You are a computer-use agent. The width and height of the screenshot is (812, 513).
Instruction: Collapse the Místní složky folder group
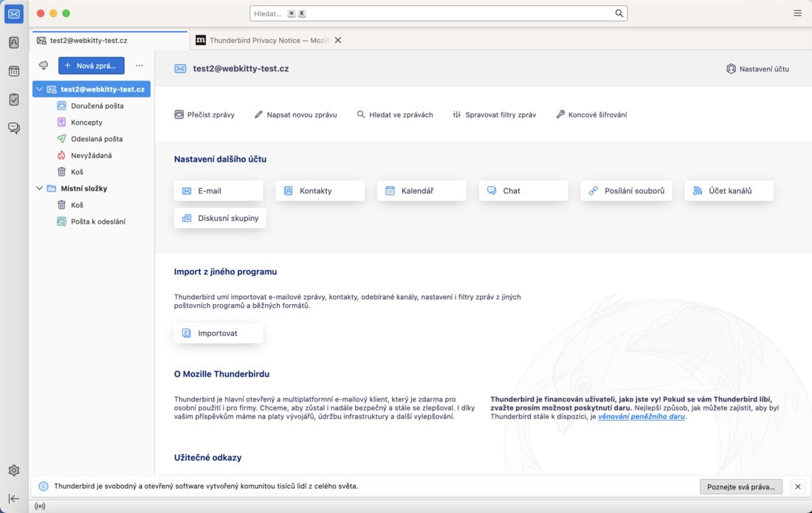(39, 188)
